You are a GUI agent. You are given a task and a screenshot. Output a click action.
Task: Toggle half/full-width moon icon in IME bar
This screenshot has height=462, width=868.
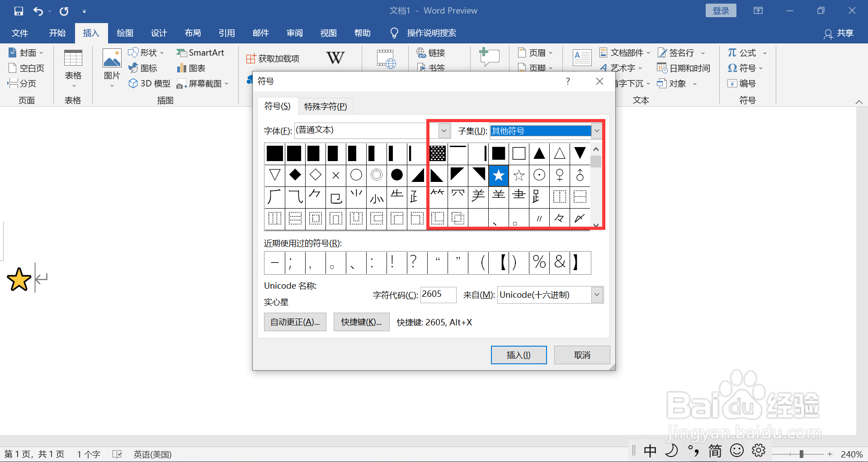pos(672,450)
